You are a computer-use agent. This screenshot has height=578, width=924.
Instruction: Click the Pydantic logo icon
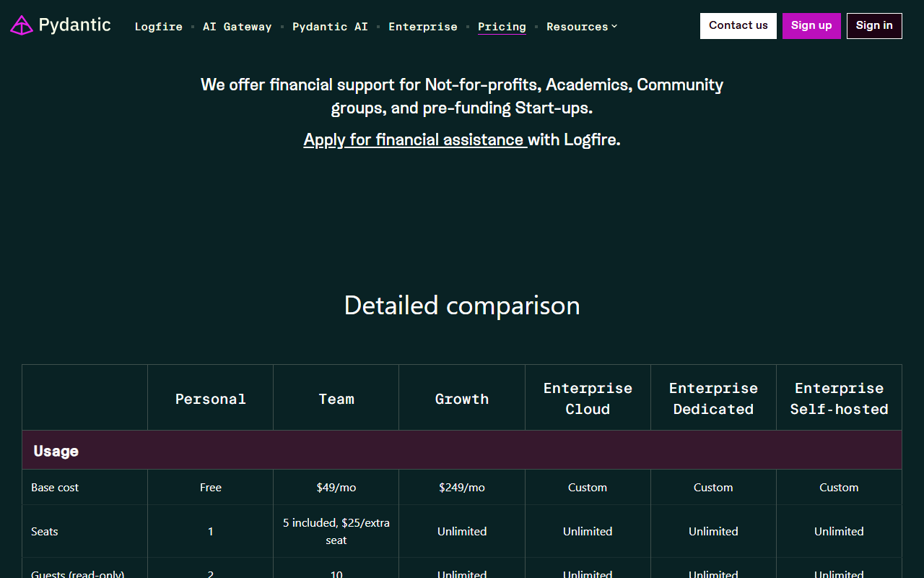(x=22, y=25)
